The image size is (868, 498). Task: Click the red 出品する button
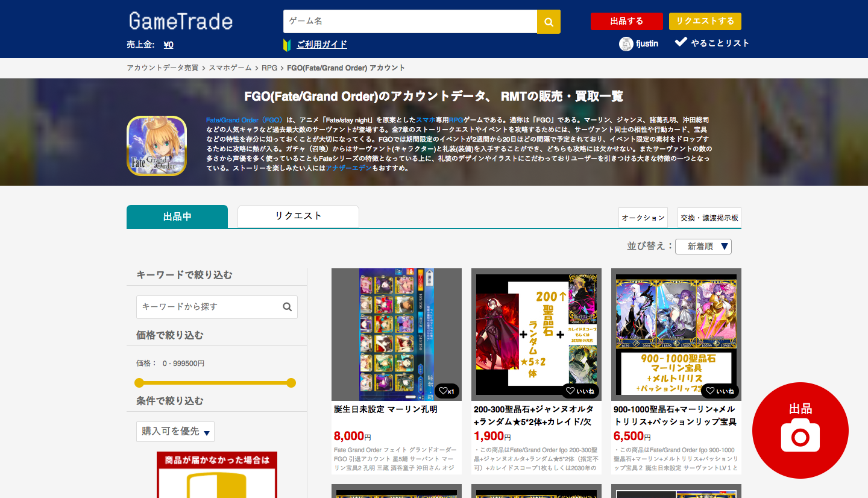[627, 21]
